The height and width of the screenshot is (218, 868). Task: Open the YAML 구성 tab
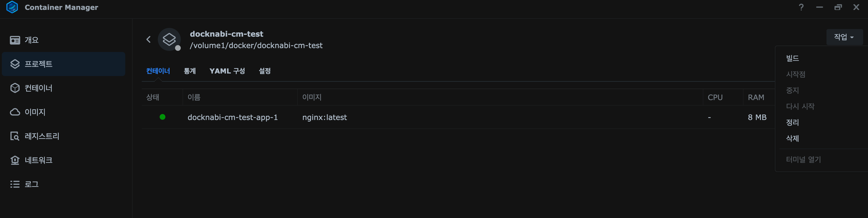[x=227, y=71]
